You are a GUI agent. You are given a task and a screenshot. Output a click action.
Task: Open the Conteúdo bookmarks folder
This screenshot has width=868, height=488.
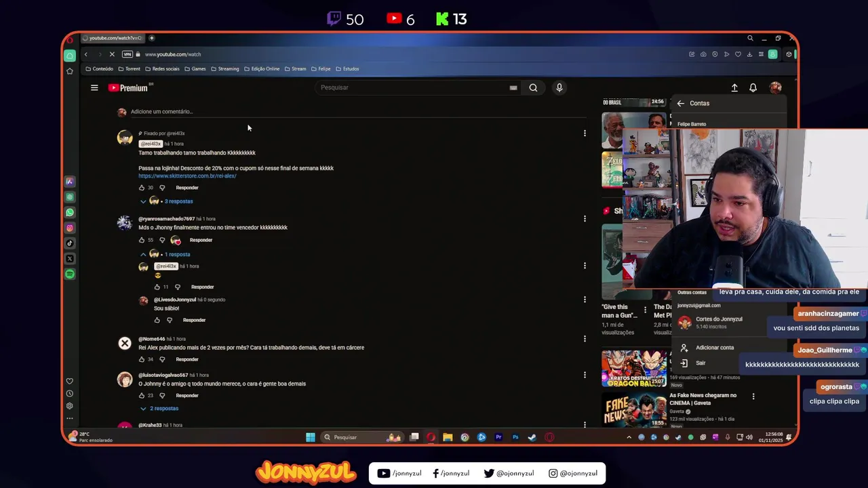(99, 68)
